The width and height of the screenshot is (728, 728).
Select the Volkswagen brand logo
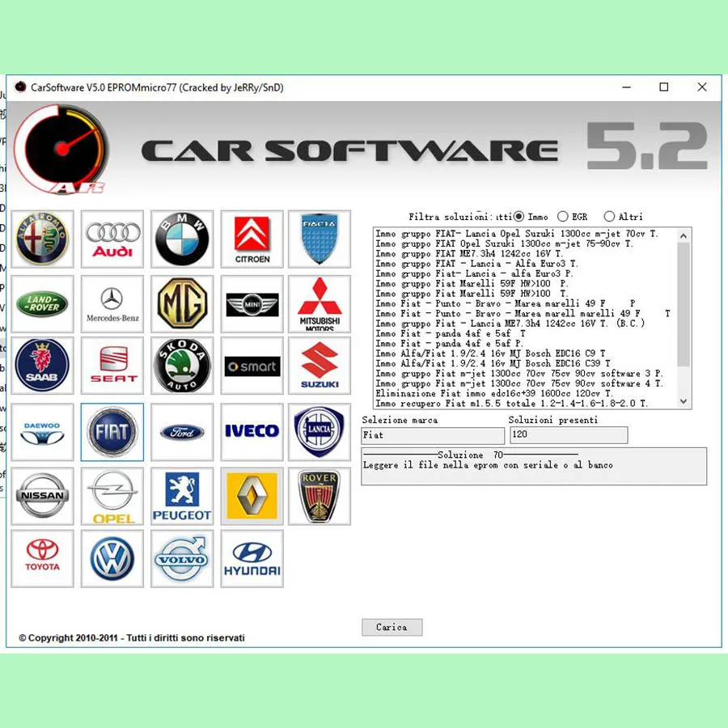pyautogui.click(x=112, y=559)
